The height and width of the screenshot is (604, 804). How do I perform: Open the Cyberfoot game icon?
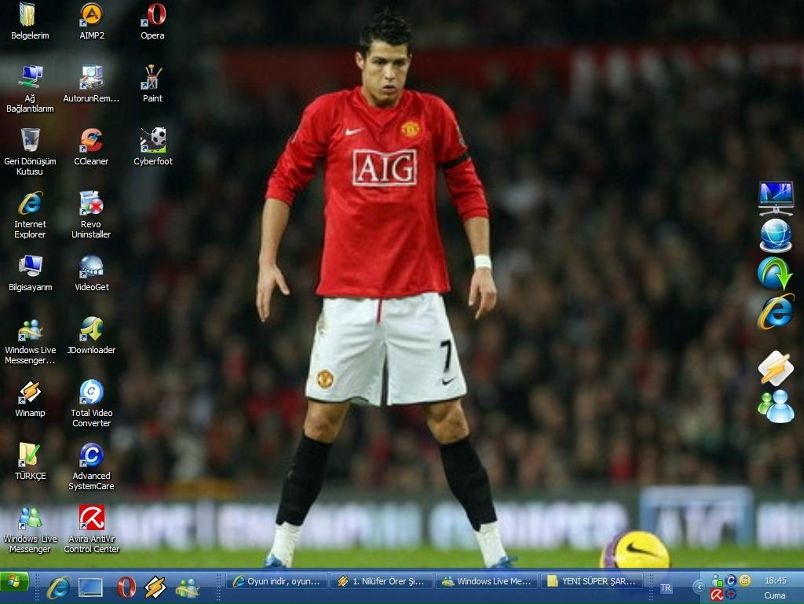153,141
